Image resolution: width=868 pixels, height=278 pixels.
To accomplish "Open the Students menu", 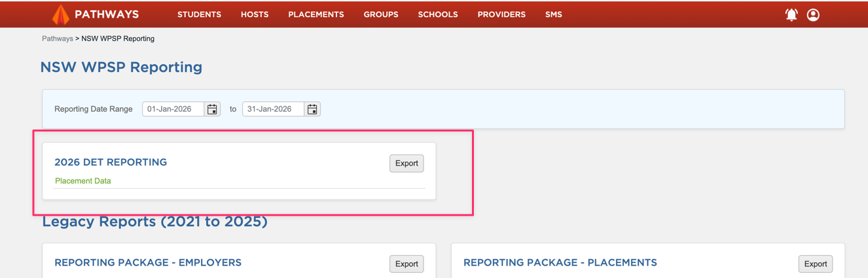I will (x=199, y=14).
